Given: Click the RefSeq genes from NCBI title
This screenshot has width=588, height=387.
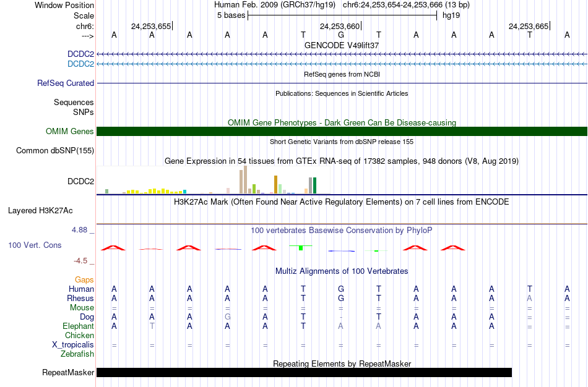Looking at the screenshot, I should click(x=342, y=74).
